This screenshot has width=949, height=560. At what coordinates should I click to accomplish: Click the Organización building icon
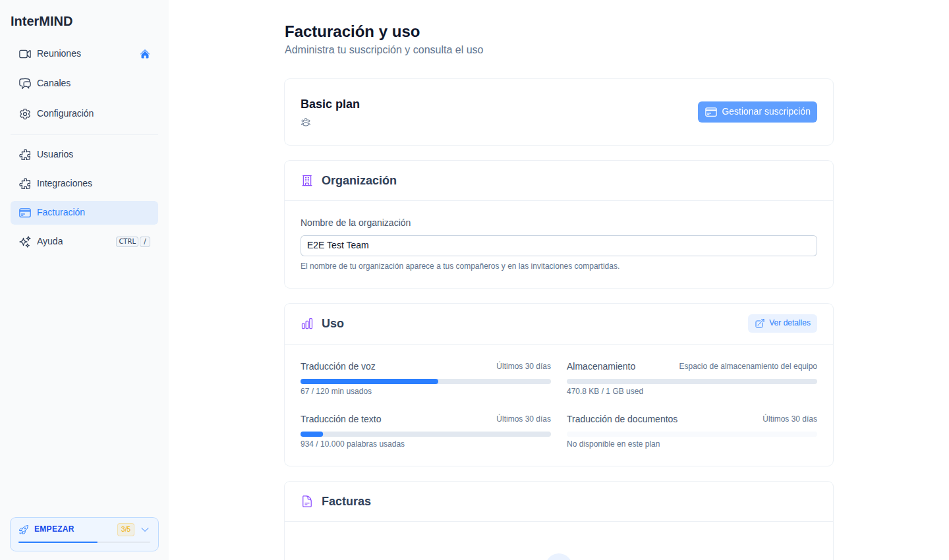click(x=307, y=181)
